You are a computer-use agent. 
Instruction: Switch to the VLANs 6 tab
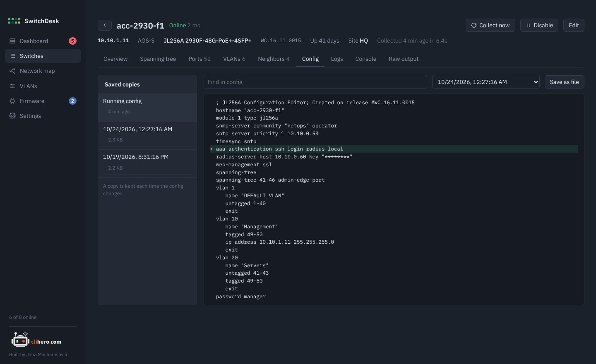pyautogui.click(x=234, y=59)
